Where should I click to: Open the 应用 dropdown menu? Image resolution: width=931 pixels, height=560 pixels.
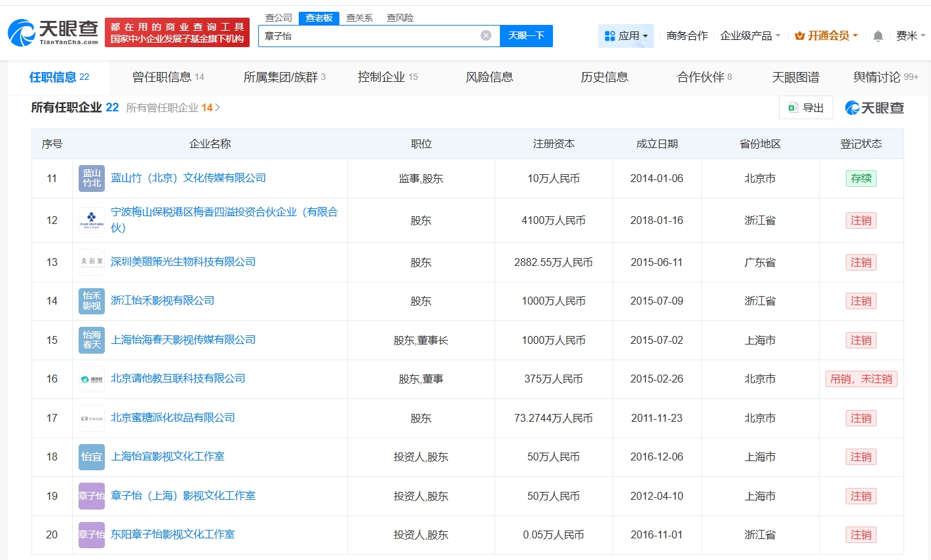tap(626, 36)
